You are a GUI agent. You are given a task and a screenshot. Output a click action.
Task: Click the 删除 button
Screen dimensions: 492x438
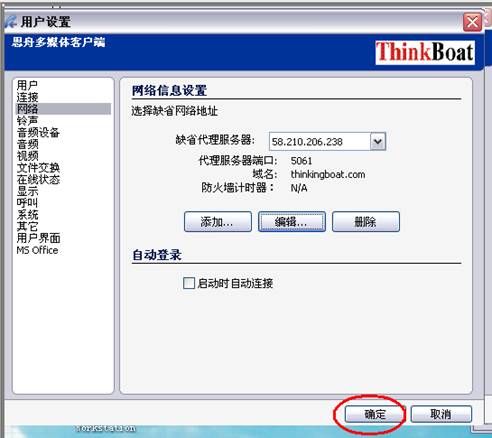(366, 221)
